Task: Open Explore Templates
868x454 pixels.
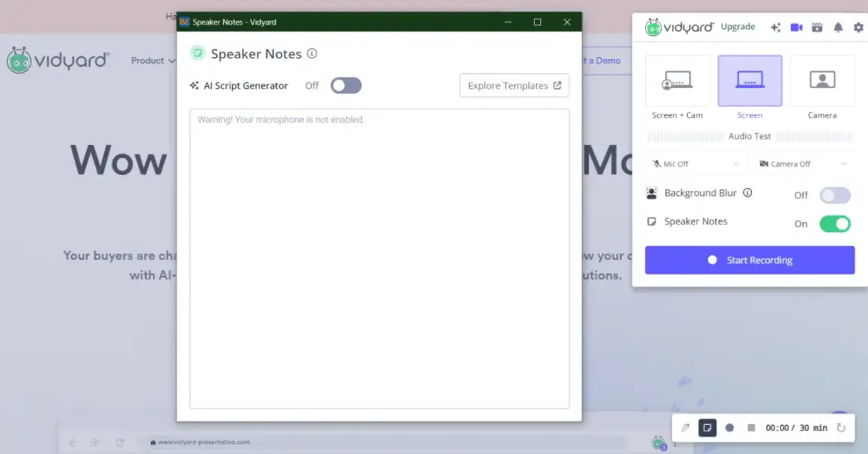Action: click(514, 85)
